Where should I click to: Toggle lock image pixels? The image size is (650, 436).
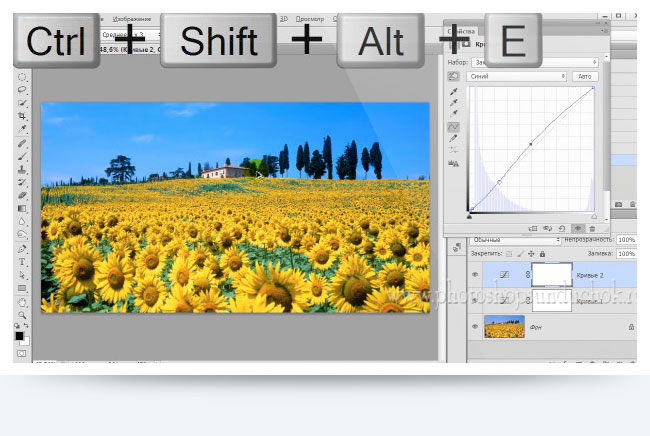(x=520, y=254)
